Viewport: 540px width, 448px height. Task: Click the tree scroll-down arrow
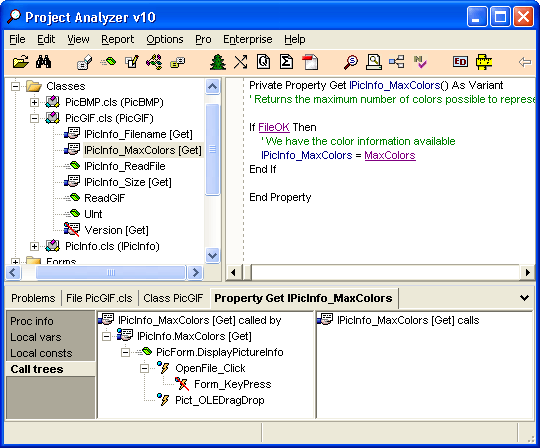[212, 256]
